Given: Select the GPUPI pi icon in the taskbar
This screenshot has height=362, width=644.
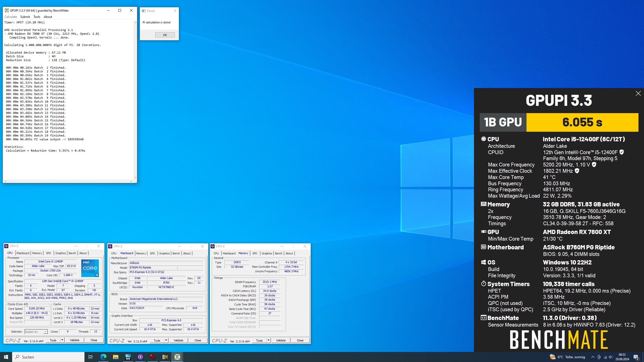Looking at the screenshot, I should pos(177,357).
